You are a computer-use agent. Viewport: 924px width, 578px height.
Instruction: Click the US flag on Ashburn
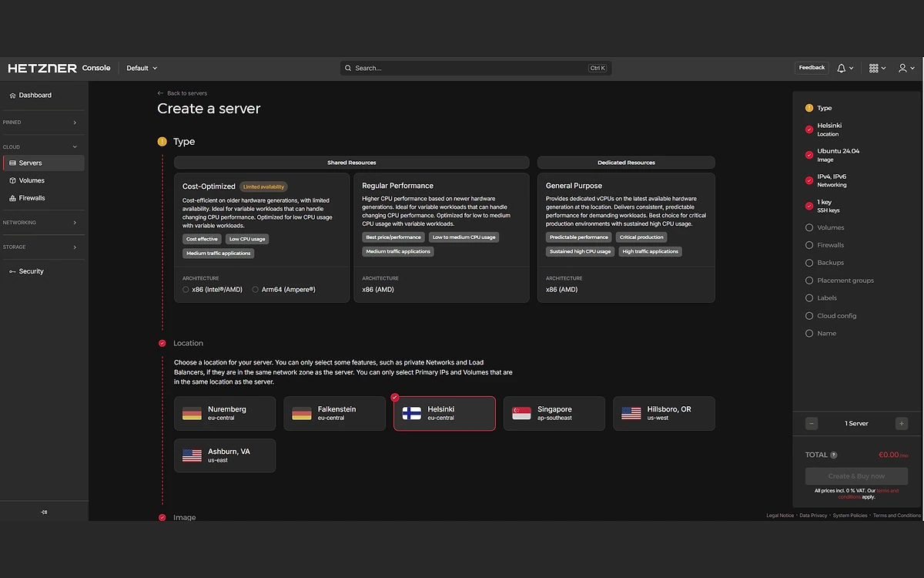(x=192, y=455)
